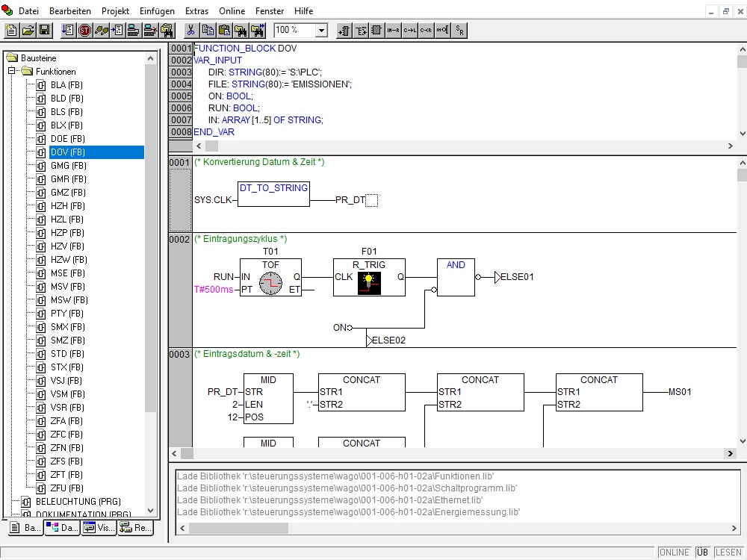The height and width of the screenshot is (560, 747).
Task: Collapse the Funktionen folder tree node
Action: (12, 72)
